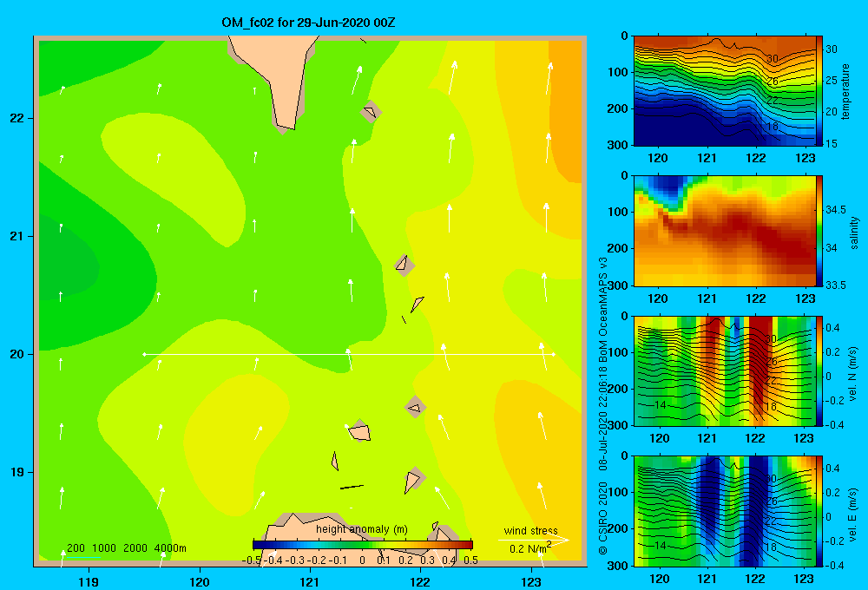Image resolution: width=868 pixels, height=590 pixels.
Task: Click the salinity colorbar beside the second section
Action: coord(819,231)
